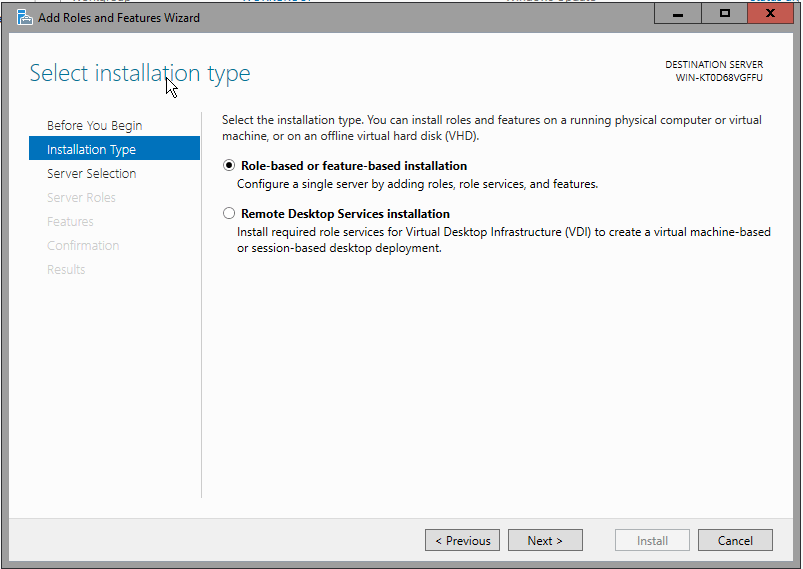The height and width of the screenshot is (569, 803).
Task: Cancel the wizard
Action: pyautogui.click(x=735, y=540)
